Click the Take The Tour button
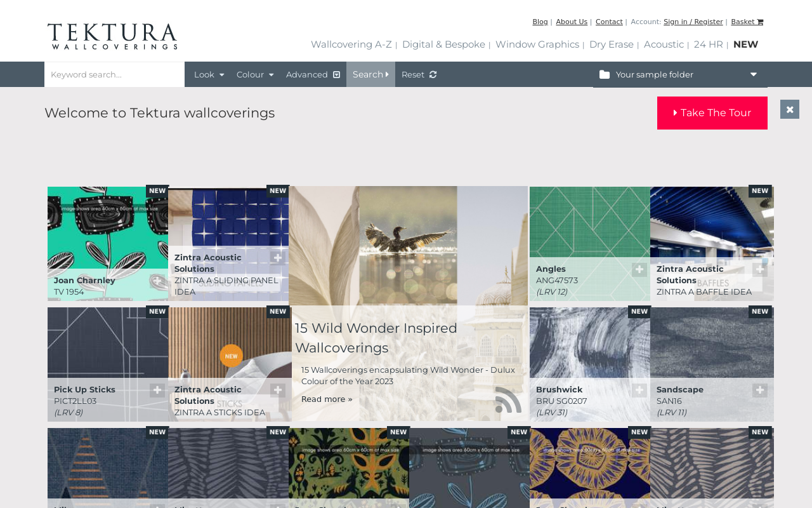812x508 pixels. (712, 113)
